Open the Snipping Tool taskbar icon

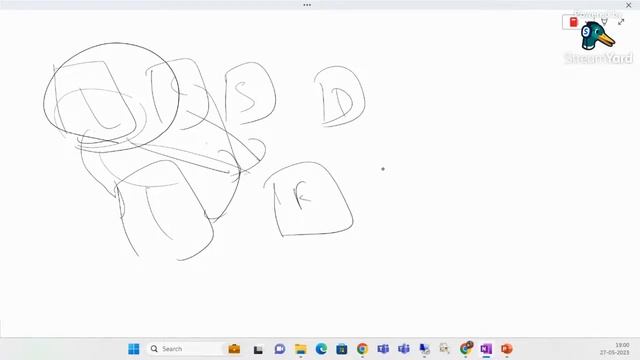coord(444,349)
